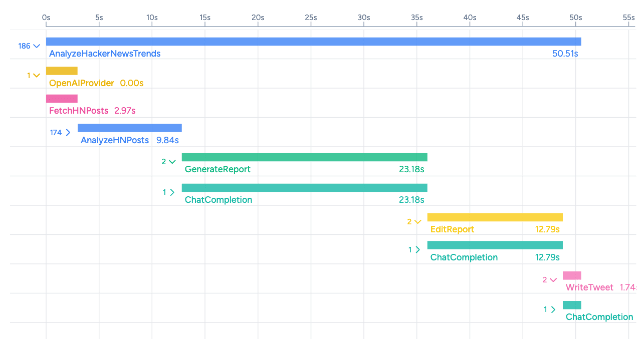Viewport: 644px width, 339px height.
Task: Select the yellow EditReport span bar
Action: pyautogui.click(x=495, y=217)
